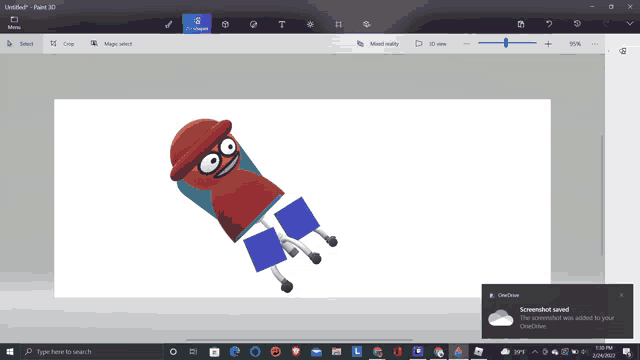Select the Brushes tool
Image resolution: width=640 pixels, height=360 pixels.
coord(169,24)
